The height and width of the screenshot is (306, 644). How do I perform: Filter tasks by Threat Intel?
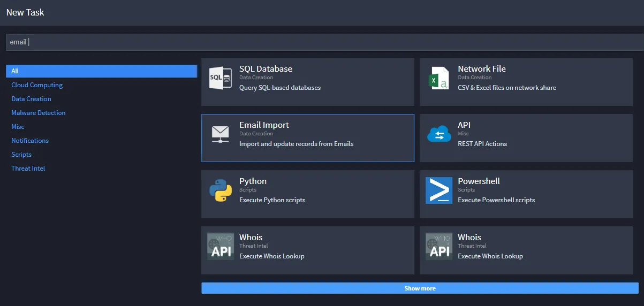28,169
